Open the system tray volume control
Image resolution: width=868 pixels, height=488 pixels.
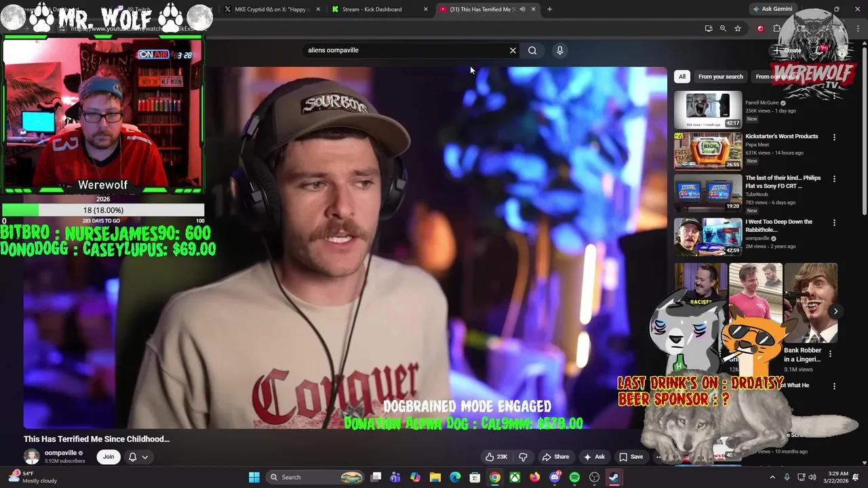812,477
